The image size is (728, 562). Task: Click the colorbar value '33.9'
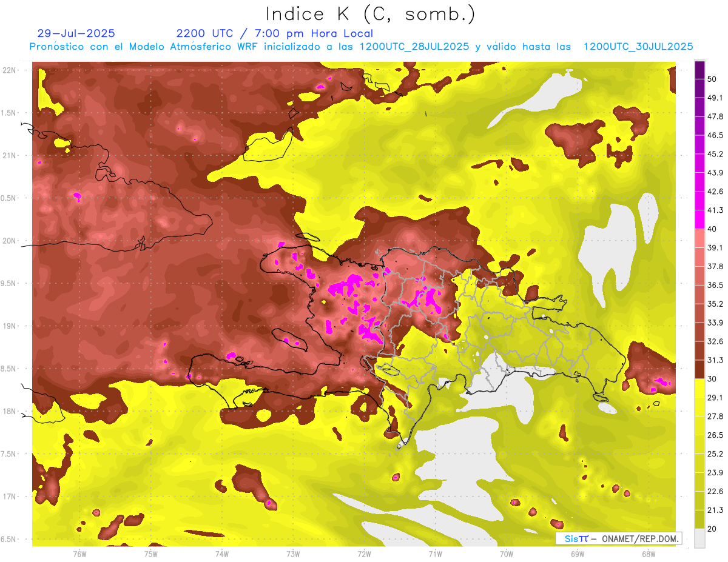(715, 323)
